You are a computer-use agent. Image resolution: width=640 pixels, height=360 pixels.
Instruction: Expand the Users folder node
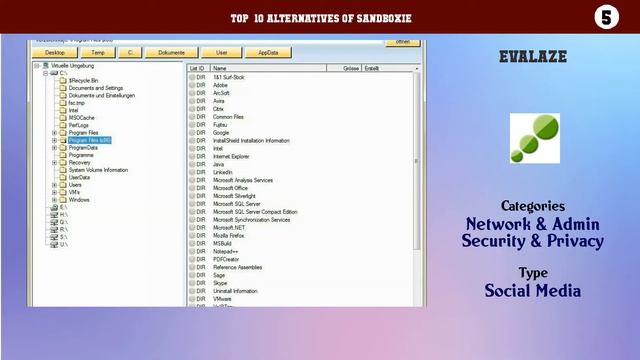(54, 185)
